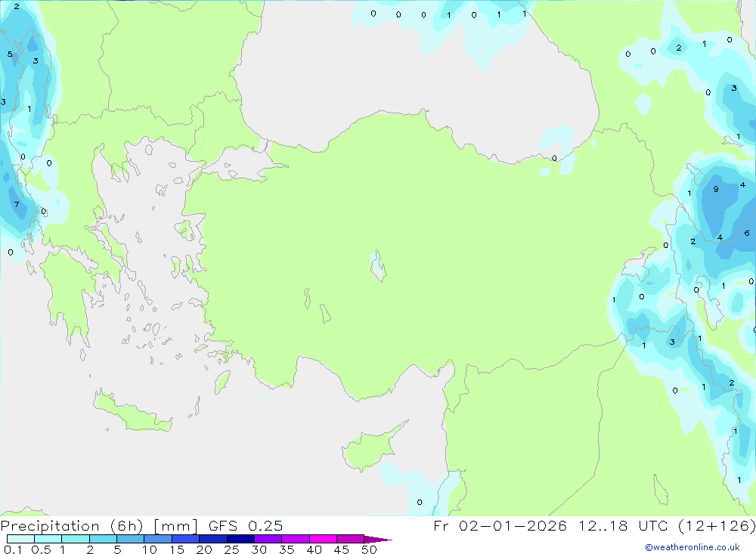Image resolution: width=756 pixels, height=554 pixels.
Task: Click the '0.5' legend scale label
Action: pyautogui.click(x=41, y=549)
